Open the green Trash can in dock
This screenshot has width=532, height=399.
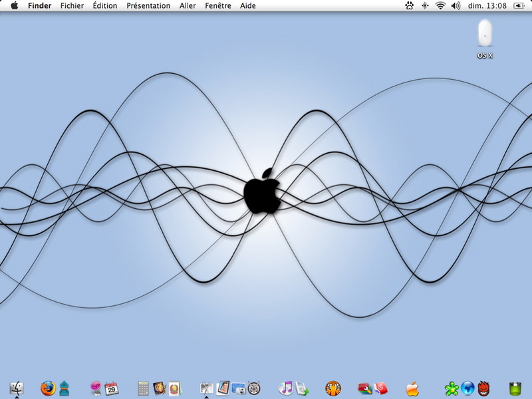515,388
